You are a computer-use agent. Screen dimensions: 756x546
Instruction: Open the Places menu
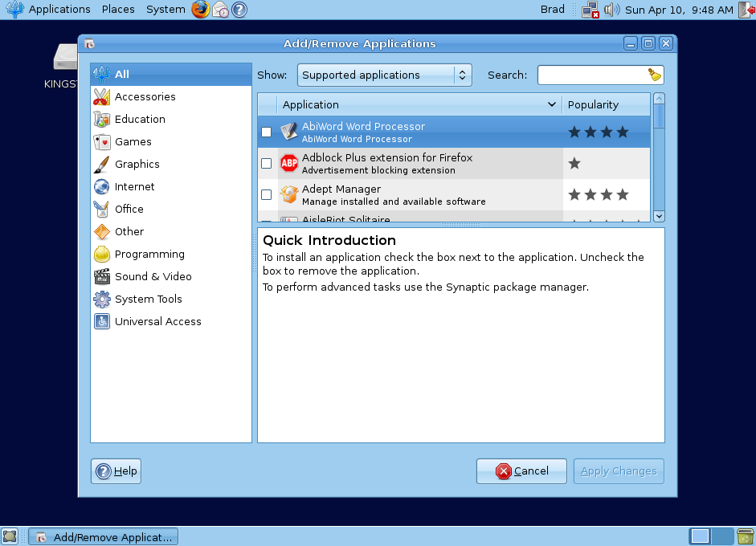[x=118, y=9]
